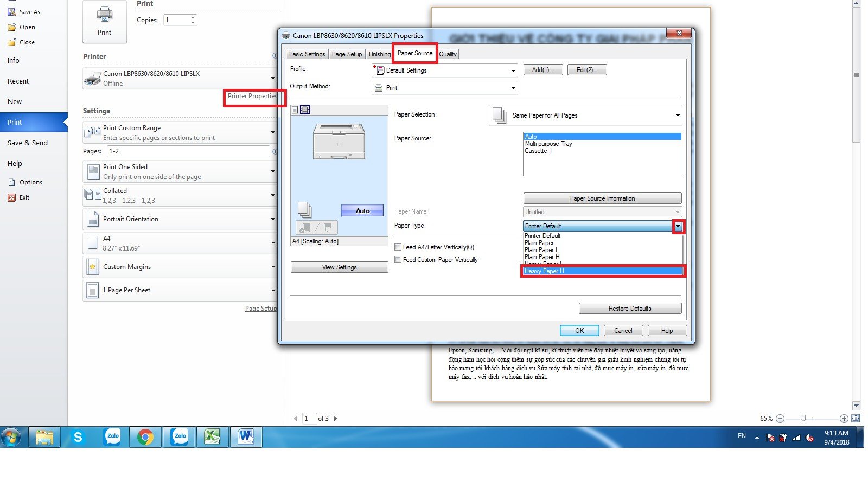The image size is (868, 488).
Task: Click the Printer Properties link
Action: pyautogui.click(x=252, y=96)
